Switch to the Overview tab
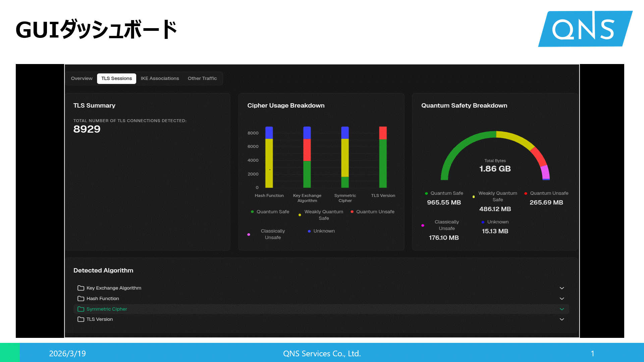This screenshot has width=644, height=362. tap(82, 78)
